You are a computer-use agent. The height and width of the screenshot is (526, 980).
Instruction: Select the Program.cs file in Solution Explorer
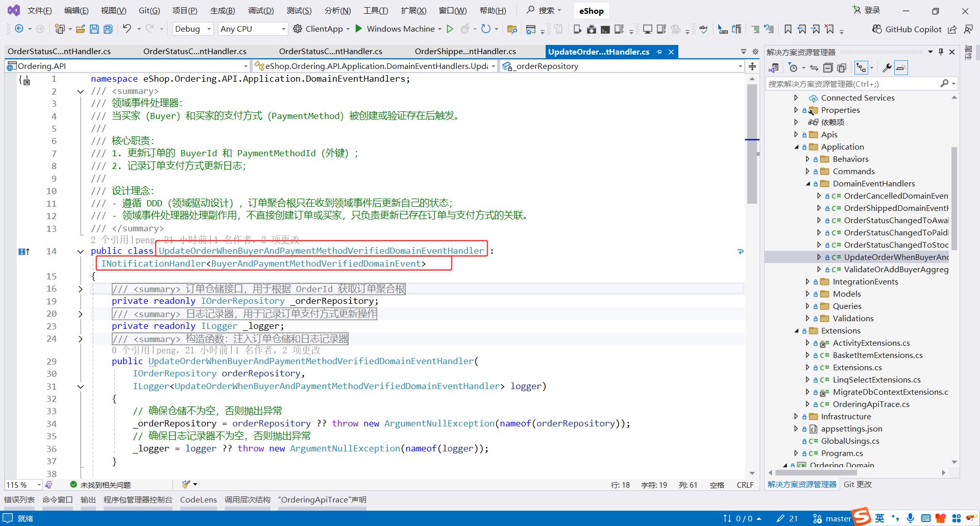(x=842, y=453)
